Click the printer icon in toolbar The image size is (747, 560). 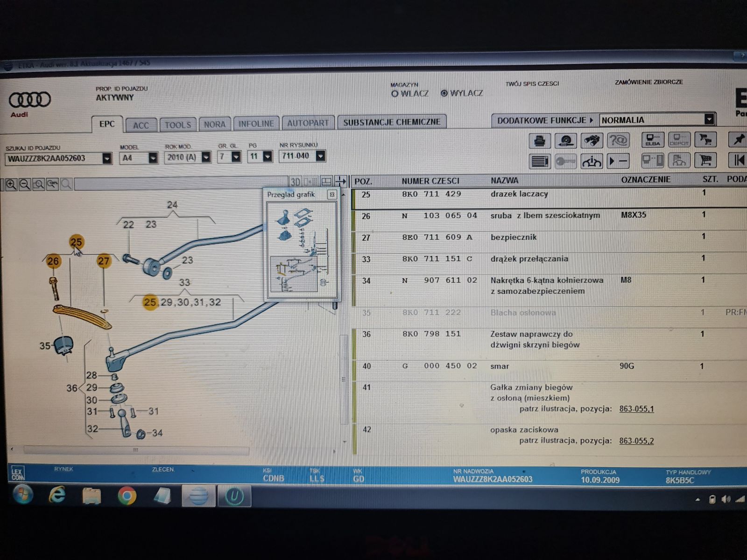540,140
